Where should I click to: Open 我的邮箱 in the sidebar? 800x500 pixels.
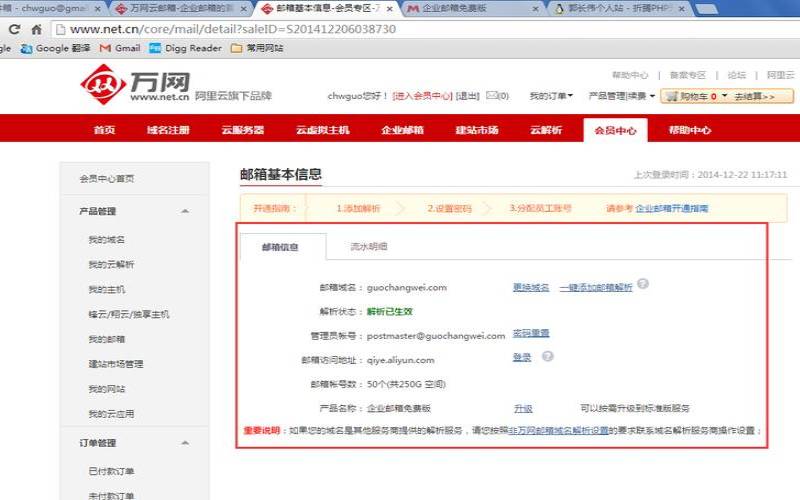(x=107, y=339)
